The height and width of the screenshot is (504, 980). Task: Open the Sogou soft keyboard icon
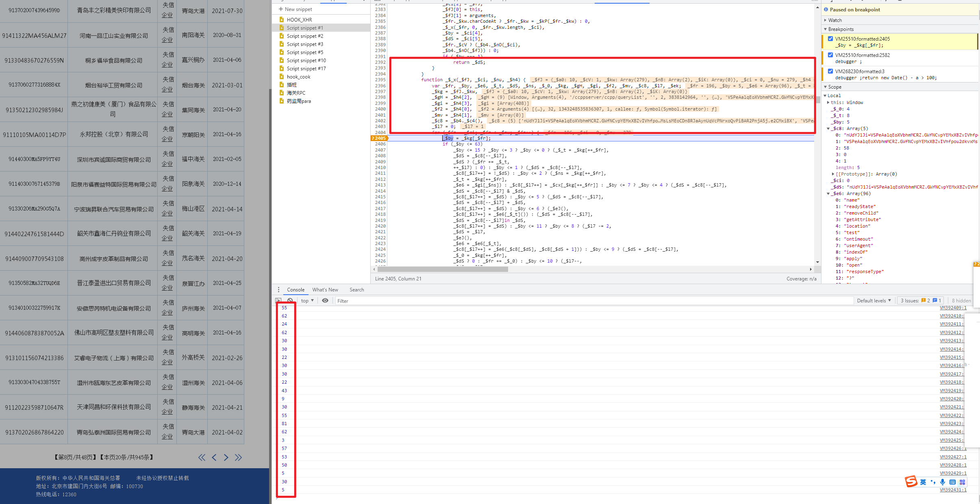[952, 482]
